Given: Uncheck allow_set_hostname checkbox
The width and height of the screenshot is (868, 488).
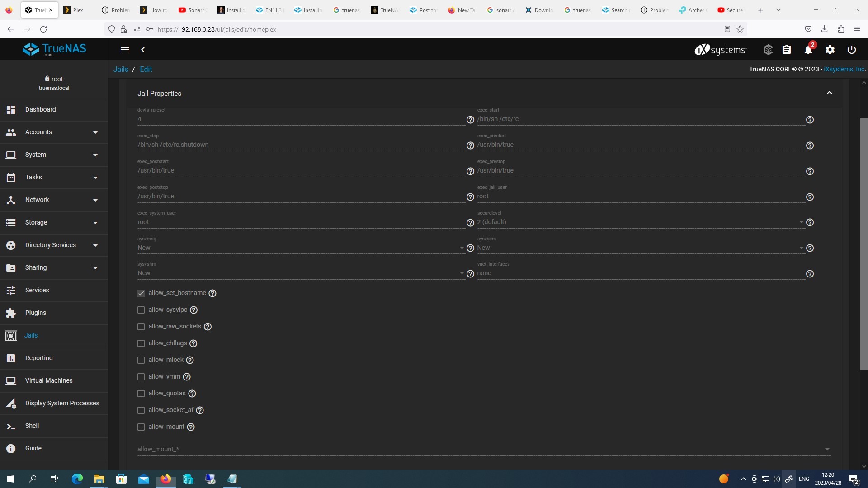Looking at the screenshot, I should coord(141,293).
